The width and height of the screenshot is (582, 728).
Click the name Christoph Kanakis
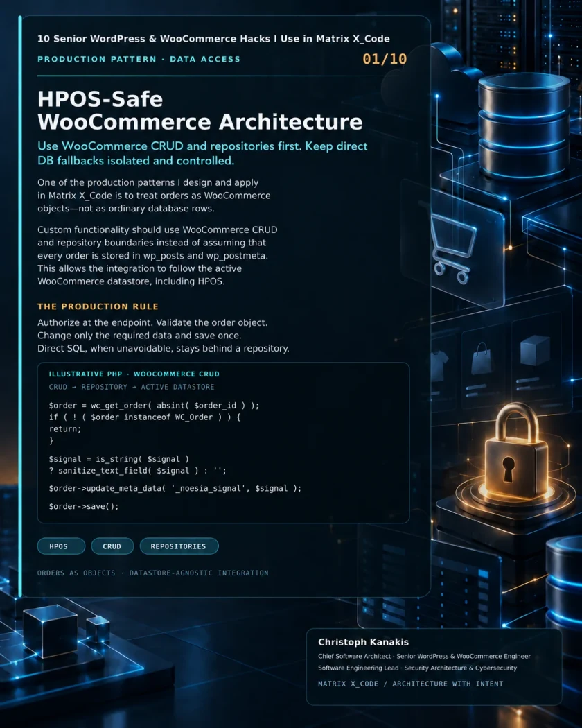(x=363, y=642)
